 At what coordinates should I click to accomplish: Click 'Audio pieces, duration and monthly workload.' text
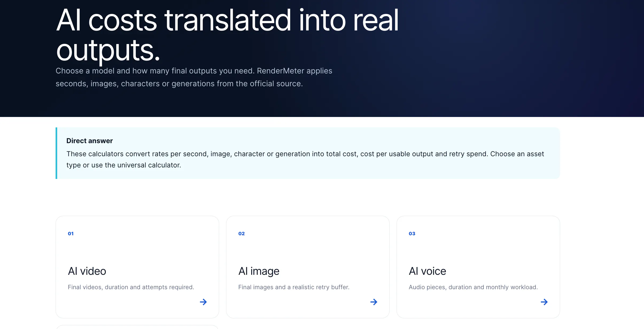[x=473, y=287]
